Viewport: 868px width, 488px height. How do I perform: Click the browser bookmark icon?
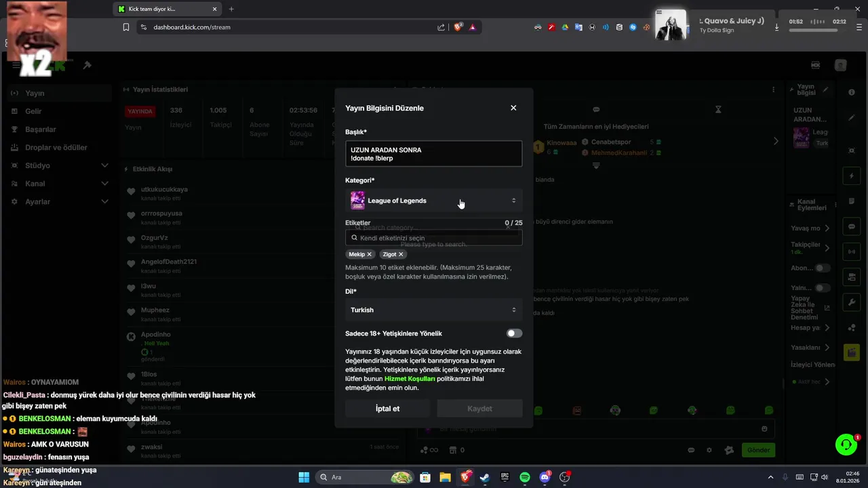click(126, 27)
